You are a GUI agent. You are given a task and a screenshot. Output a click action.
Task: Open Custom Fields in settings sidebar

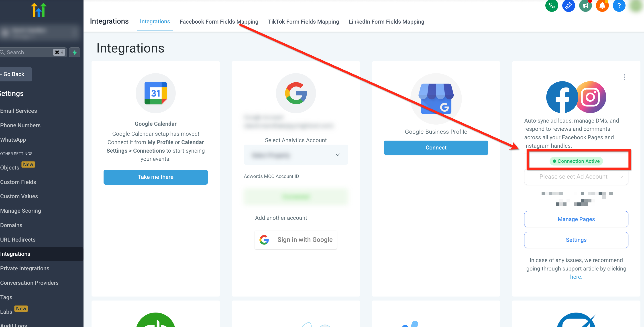pos(18,182)
